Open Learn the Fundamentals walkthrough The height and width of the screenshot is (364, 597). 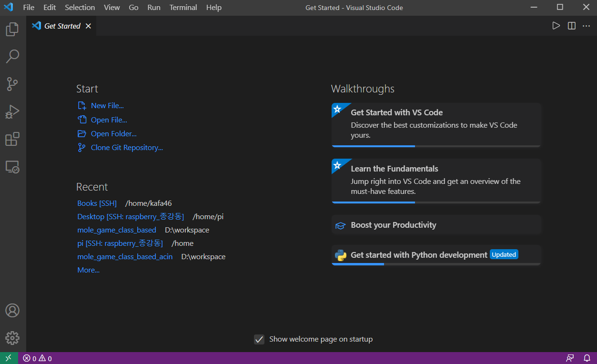coord(436,181)
